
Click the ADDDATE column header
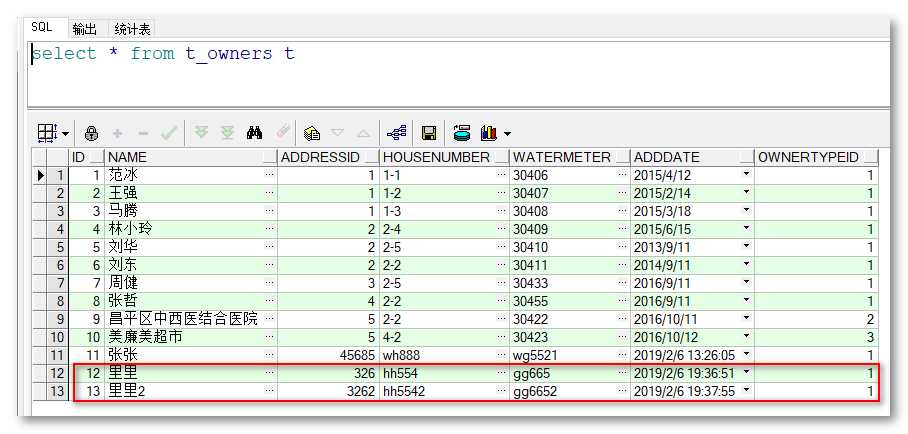pos(692,157)
